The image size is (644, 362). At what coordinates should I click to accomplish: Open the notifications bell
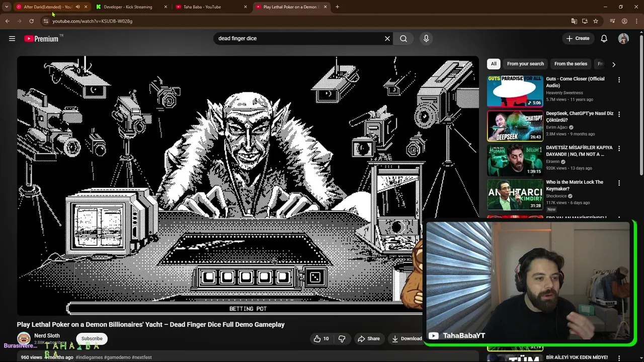pyautogui.click(x=604, y=38)
